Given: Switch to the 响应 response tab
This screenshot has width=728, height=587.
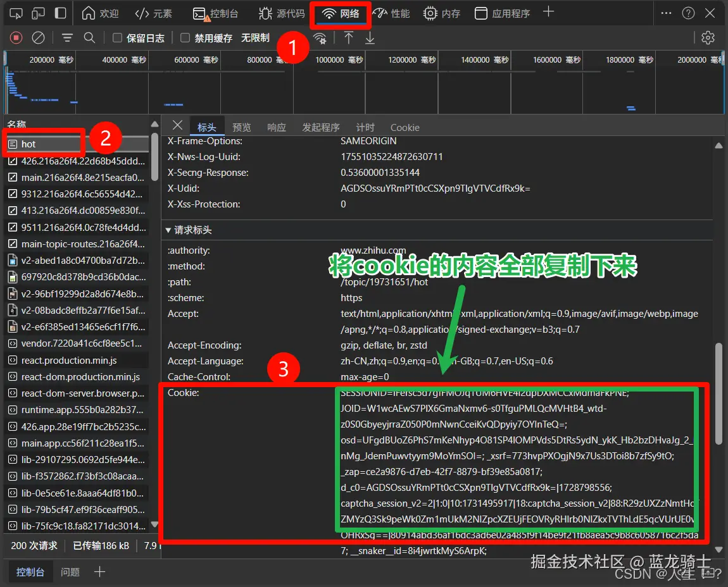Looking at the screenshot, I should pyautogui.click(x=277, y=127).
